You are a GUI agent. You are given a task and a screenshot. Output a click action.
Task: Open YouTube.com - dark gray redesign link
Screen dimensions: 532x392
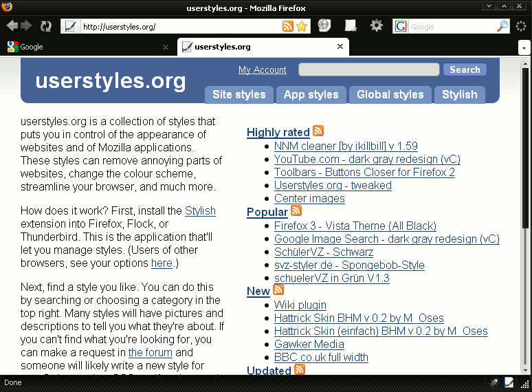[367, 159]
